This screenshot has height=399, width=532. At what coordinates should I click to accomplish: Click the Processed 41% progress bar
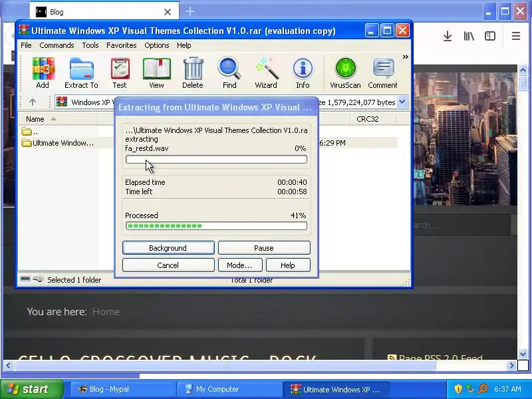point(216,226)
